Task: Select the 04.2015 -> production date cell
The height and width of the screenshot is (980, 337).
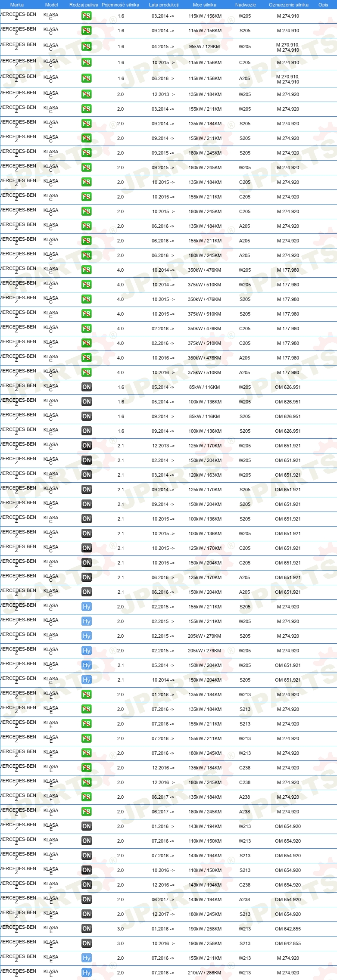Action: pos(163,47)
